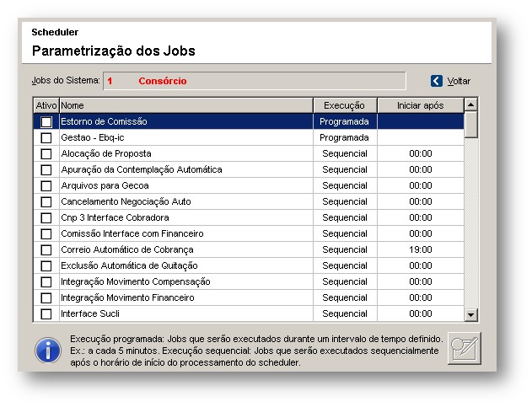Click the 19:00 start time cell
The width and height of the screenshot is (532, 407).
coord(421,249)
